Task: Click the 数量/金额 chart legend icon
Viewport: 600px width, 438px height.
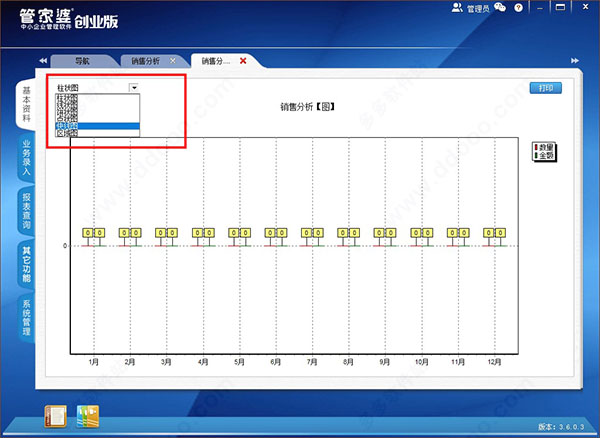Action: point(546,152)
